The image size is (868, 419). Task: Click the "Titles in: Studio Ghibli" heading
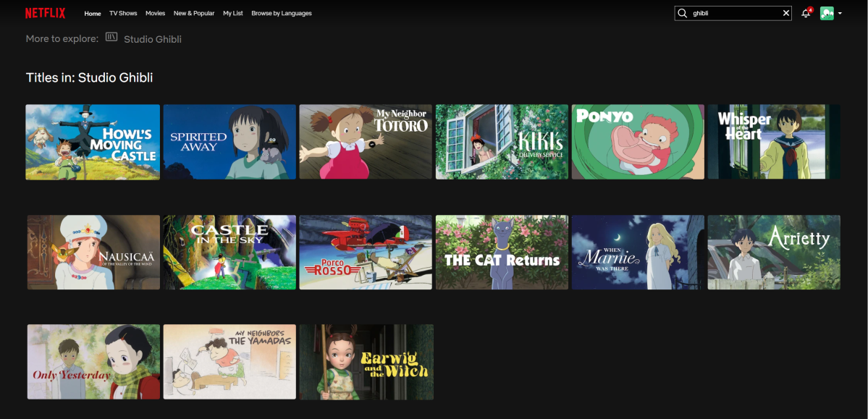click(89, 77)
